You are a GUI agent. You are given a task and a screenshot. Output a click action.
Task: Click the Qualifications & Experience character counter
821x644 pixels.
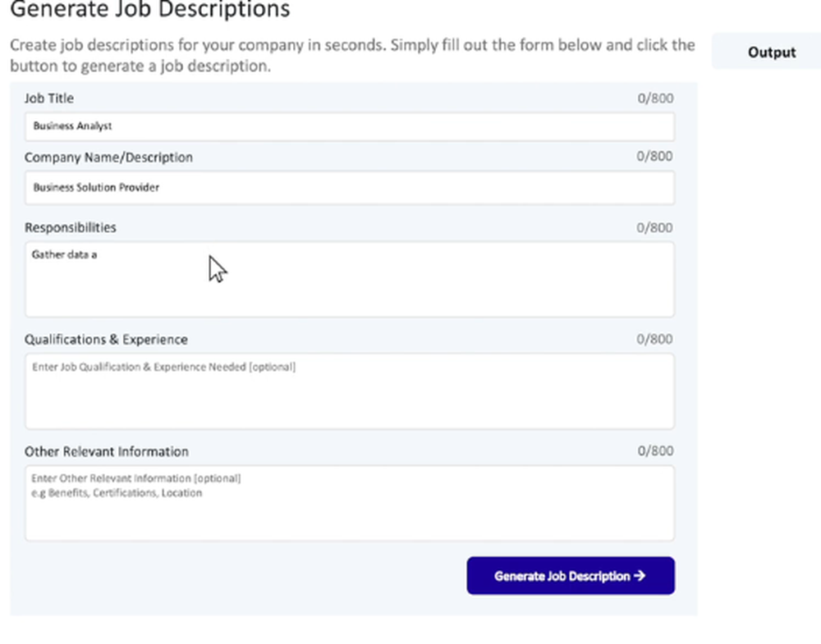coord(655,340)
